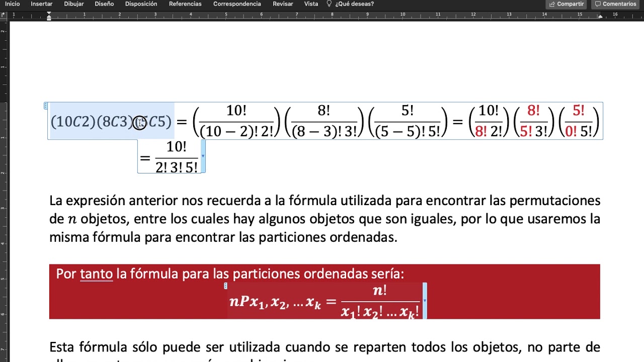Open the Comentarios pane button
The image size is (644, 362).
(615, 4)
